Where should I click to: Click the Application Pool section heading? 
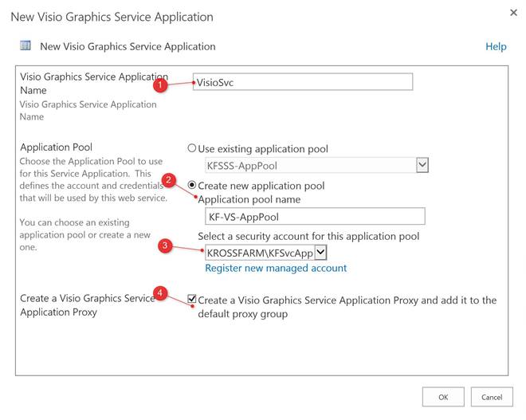[56, 147]
